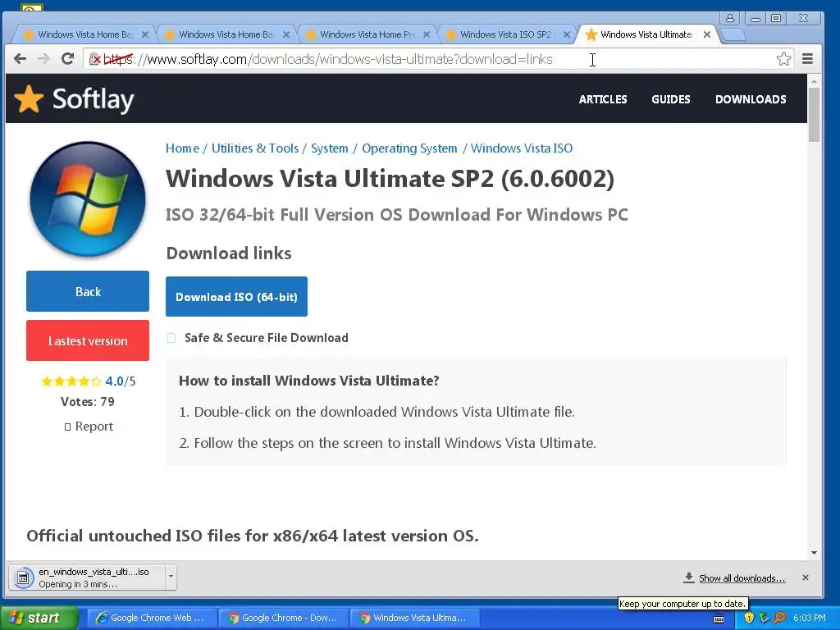Click the Softlay star logo
This screenshot has height=630, width=840.
29,99
